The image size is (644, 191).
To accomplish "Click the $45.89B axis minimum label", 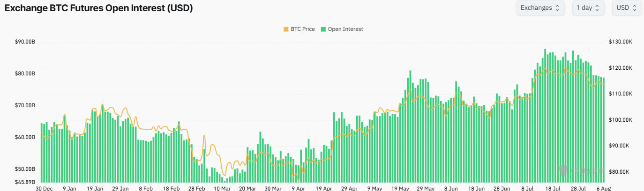I will point(25,182).
